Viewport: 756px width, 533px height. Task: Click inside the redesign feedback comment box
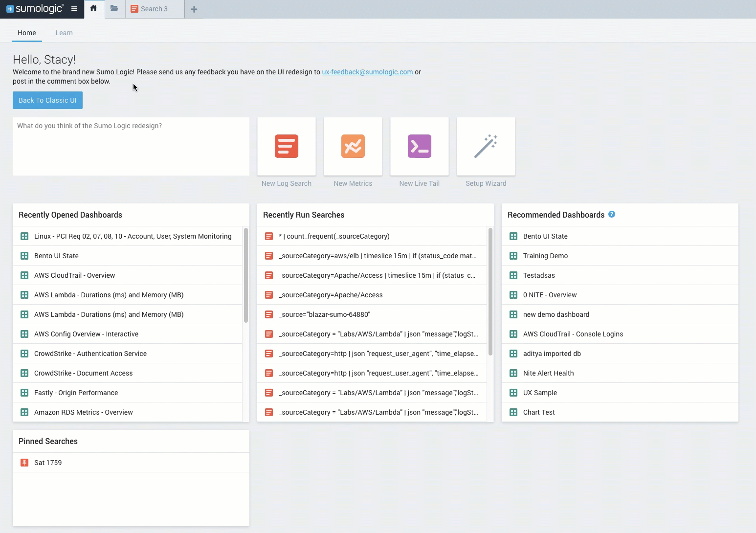(x=131, y=147)
